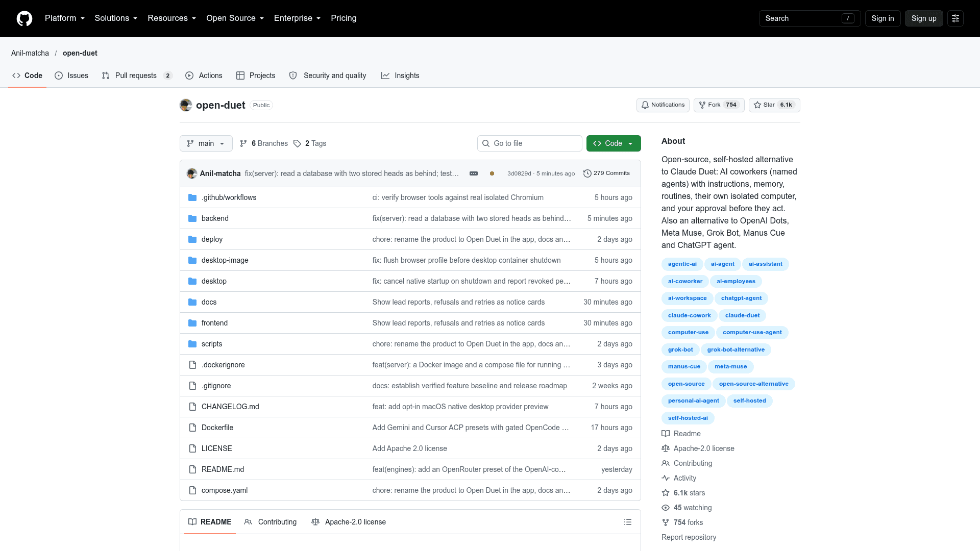Screen dimensions: 980x551
Task: Expand the green Code dropdown
Action: [x=614, y=143]
